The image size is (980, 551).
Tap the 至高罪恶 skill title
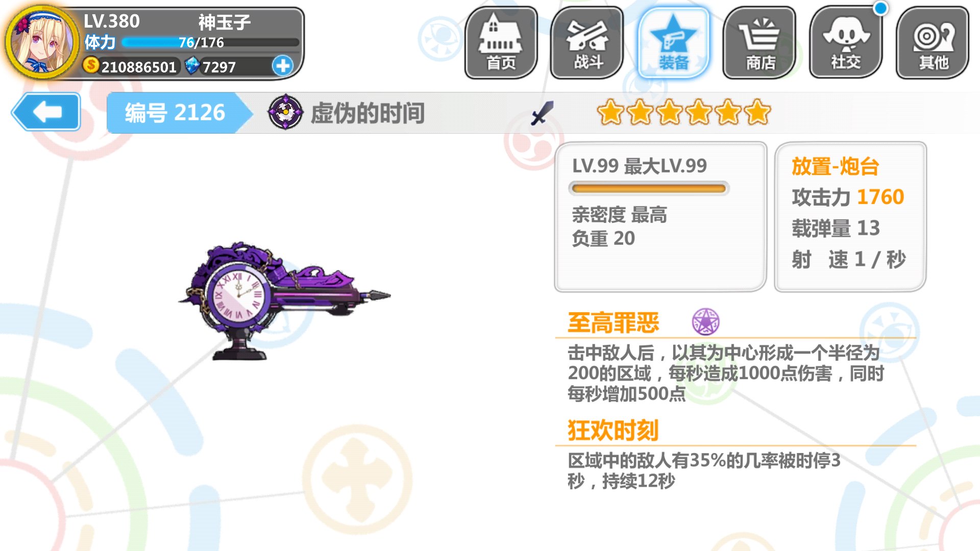point(614,323)
